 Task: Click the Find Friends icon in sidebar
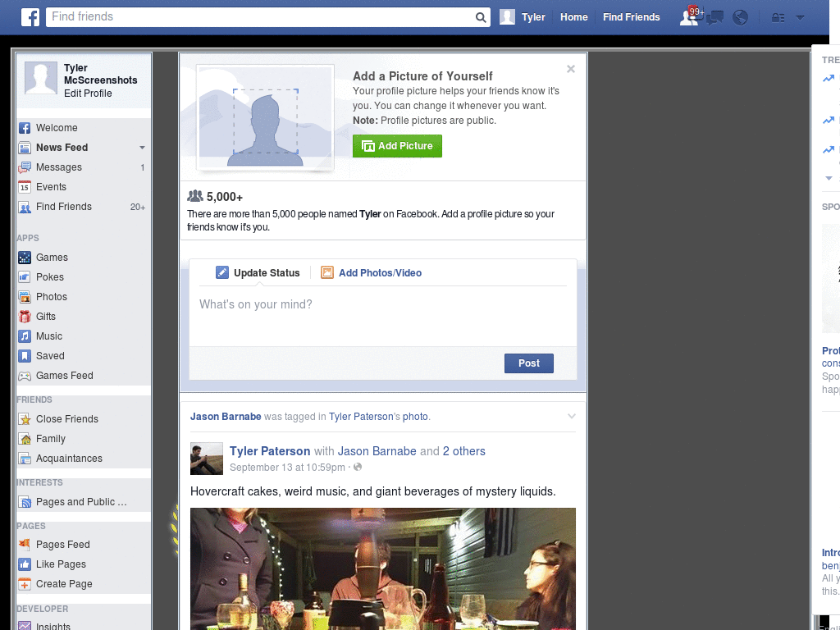[25, 207]
